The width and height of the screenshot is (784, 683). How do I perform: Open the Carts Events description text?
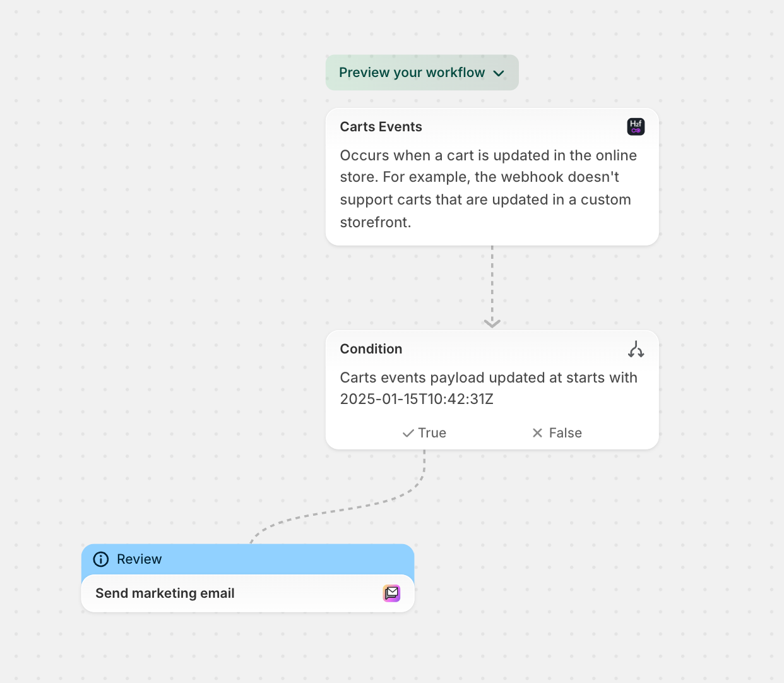coord(488,188)
